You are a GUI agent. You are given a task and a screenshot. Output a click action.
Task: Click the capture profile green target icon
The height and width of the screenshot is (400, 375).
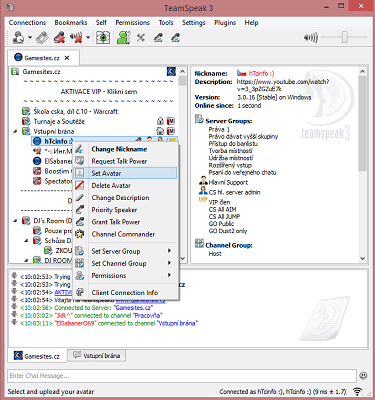(103, 37)
